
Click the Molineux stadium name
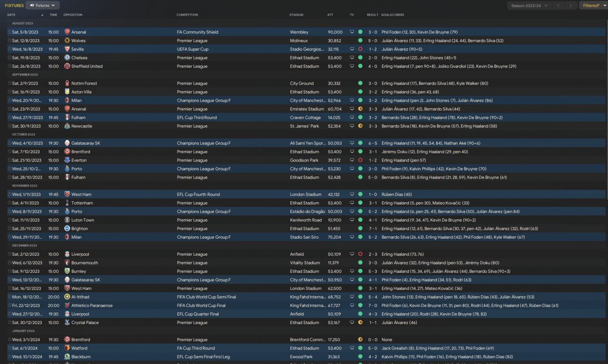coord(299,41)
